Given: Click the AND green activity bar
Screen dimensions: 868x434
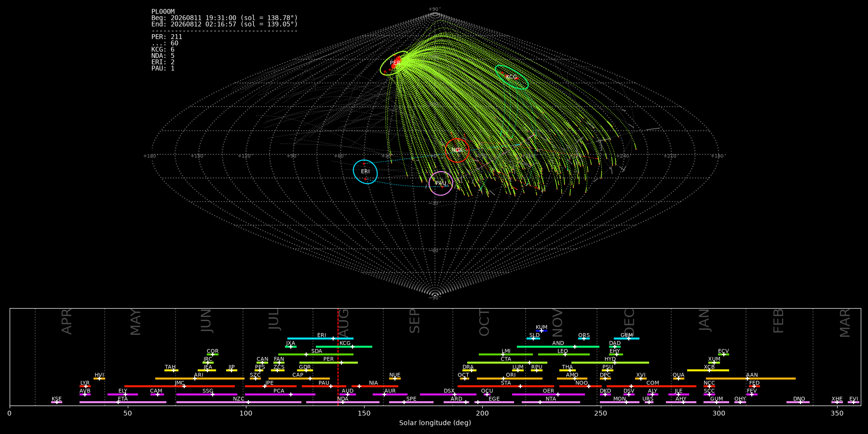Looking at the screenshot, I should (558, 347).
